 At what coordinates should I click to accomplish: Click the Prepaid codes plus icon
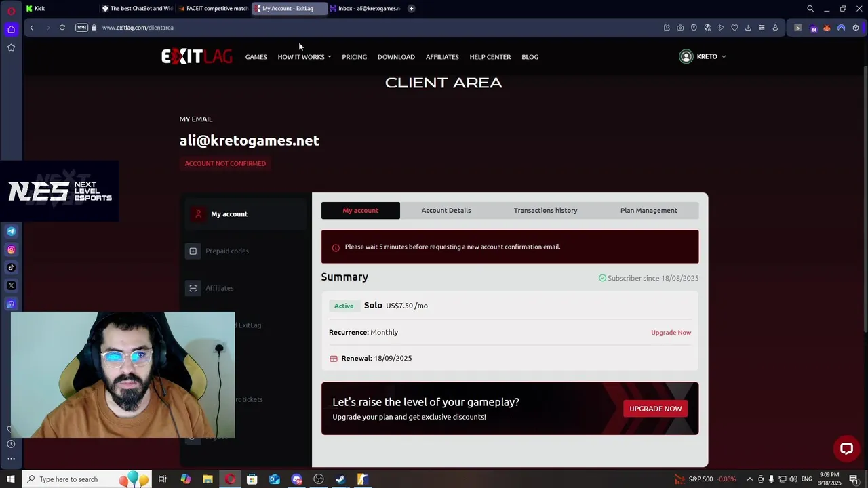pos(193,251)
